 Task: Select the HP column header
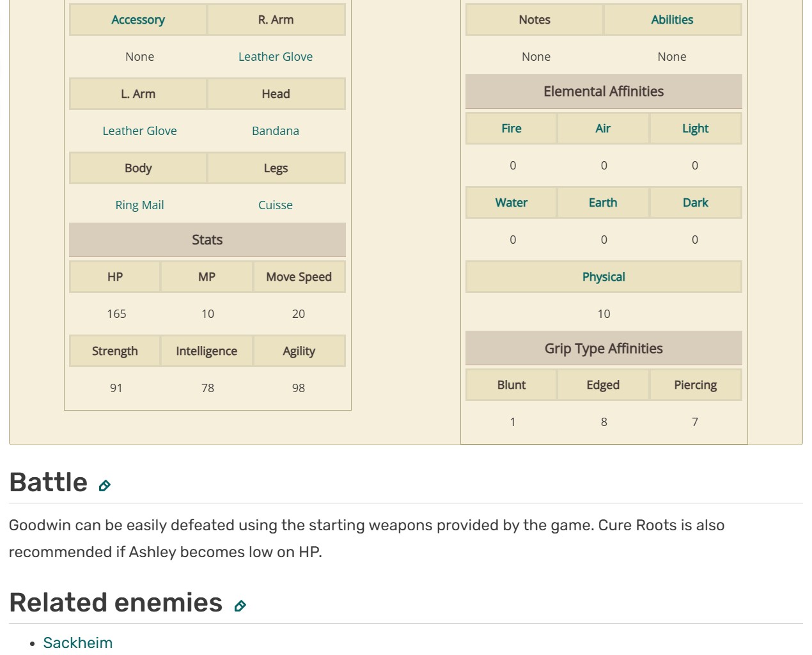[115, 277]
